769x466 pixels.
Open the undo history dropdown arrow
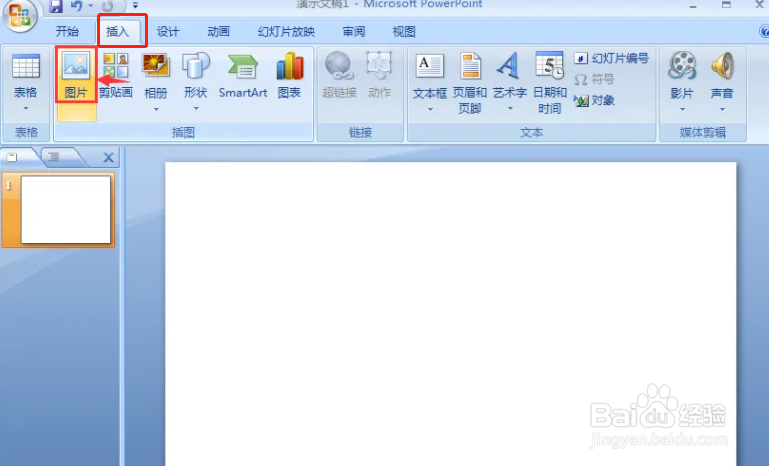90,6
